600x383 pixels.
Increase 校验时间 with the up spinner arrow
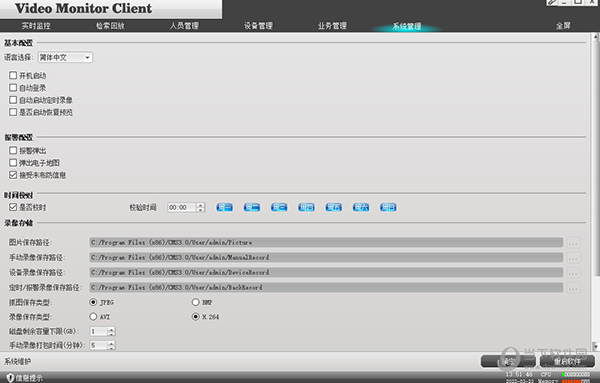pyautogui.click(x=201, y=205)
